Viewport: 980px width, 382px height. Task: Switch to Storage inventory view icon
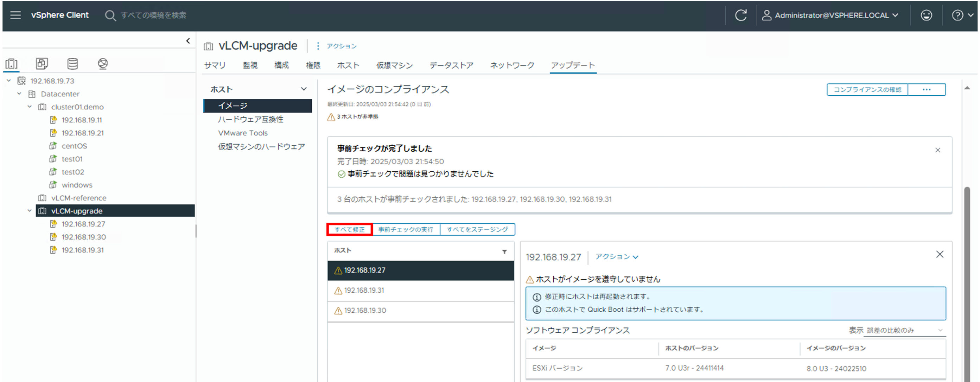(72, 64)
